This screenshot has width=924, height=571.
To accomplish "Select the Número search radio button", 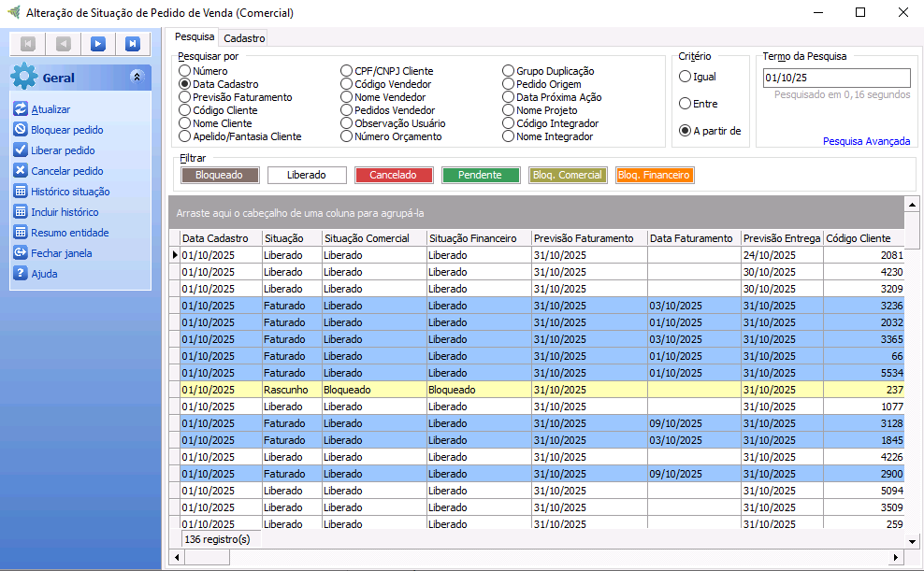I will coord(185,71).
